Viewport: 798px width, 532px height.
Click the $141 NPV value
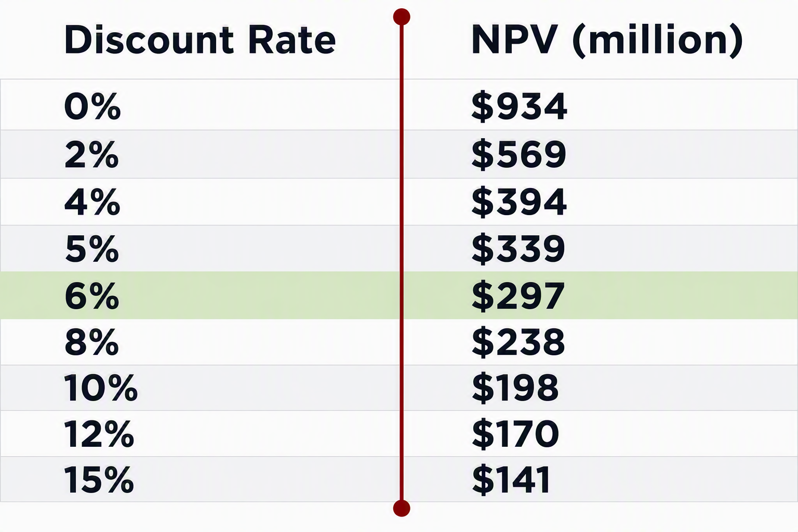[x=511, y=480]
